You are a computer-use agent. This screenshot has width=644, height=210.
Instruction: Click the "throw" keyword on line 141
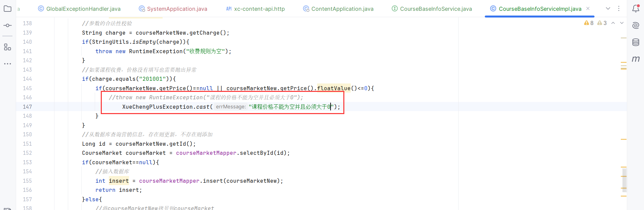(104, 51)
